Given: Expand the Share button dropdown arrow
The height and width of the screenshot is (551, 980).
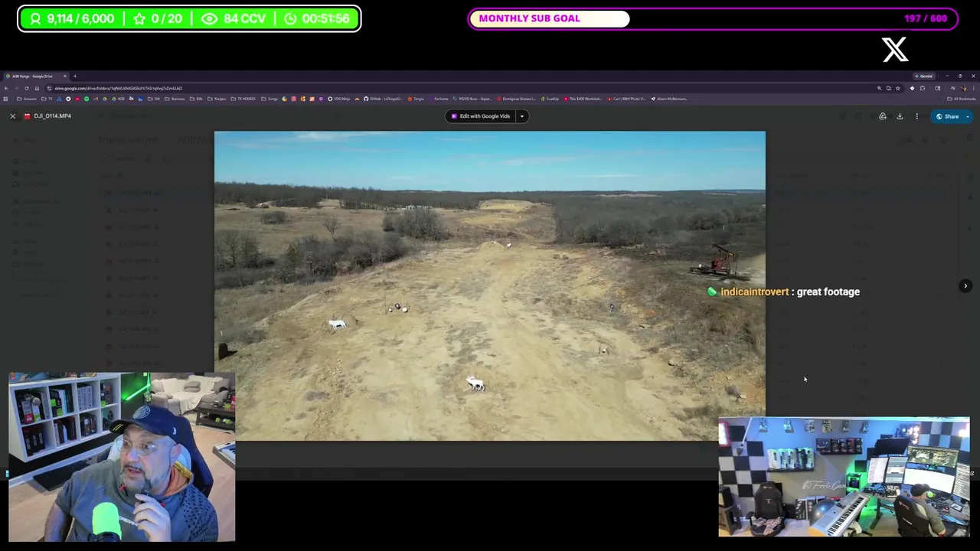Looking at the screenshot, I should click(x=969, y=116).
